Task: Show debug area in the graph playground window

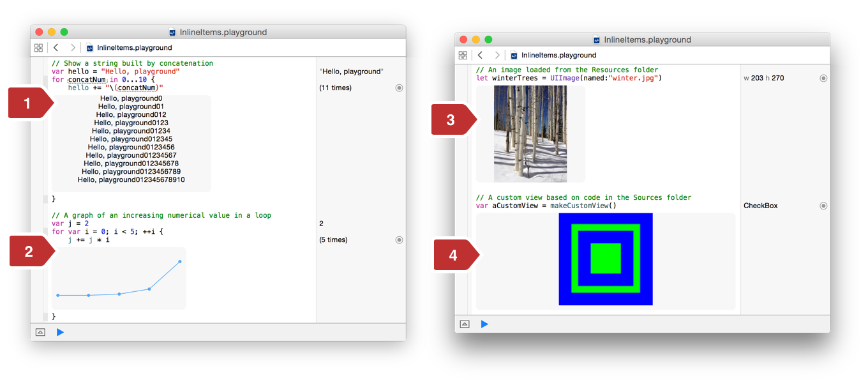Action: (40, 332)
